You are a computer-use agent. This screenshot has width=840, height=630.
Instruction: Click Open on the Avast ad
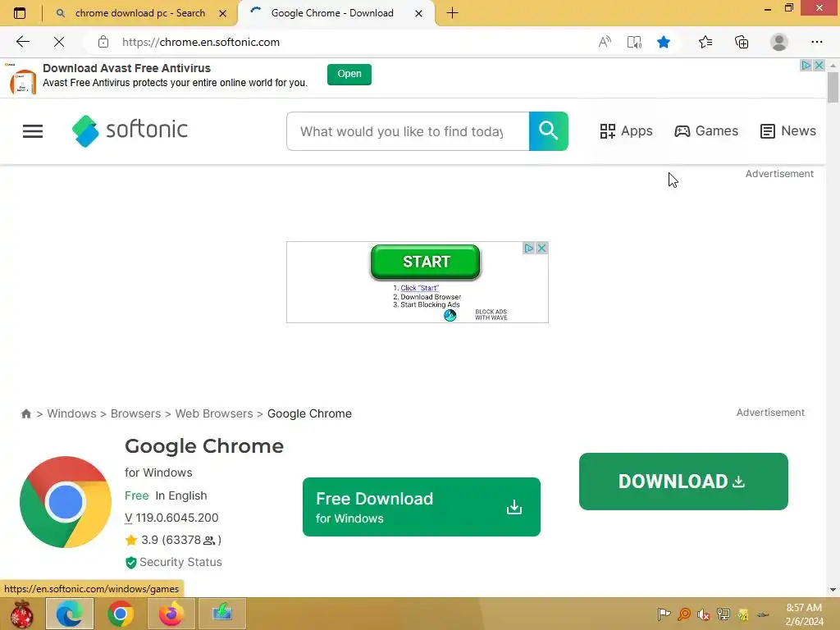point(349,74)
